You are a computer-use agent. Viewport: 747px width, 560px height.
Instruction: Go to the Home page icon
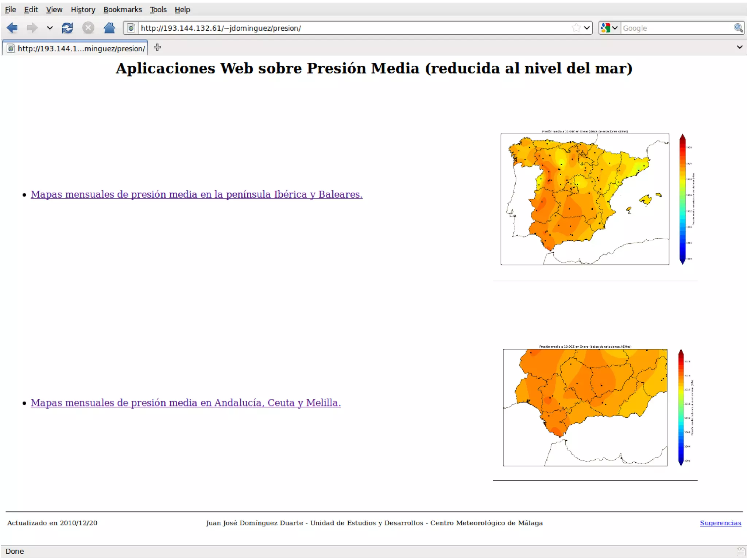tap(109, 28)
